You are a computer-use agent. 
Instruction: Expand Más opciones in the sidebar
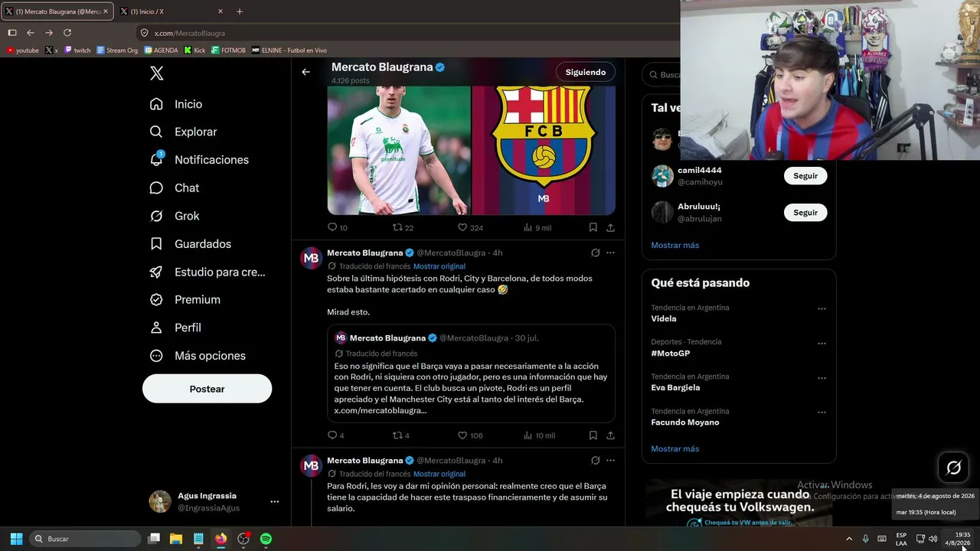pyautogui.click(x=198, y=356)
